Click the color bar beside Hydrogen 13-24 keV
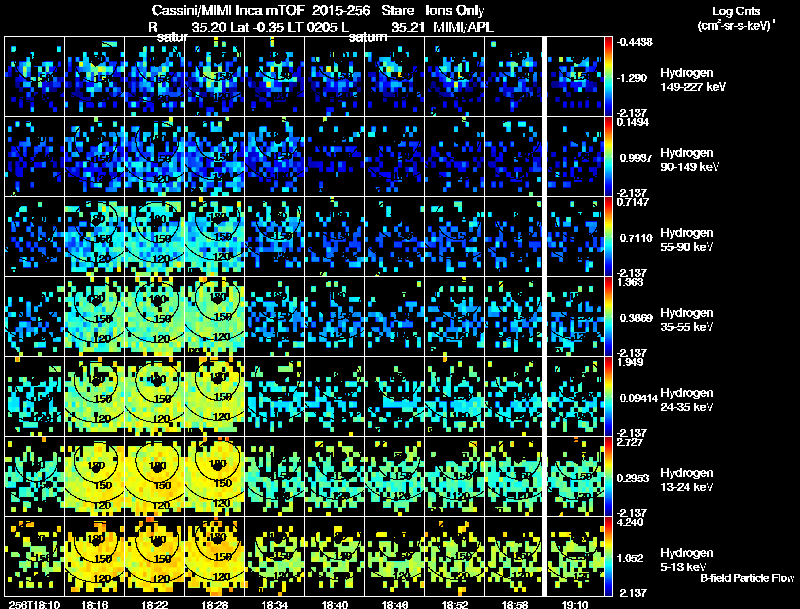 (x=608, y=476)
